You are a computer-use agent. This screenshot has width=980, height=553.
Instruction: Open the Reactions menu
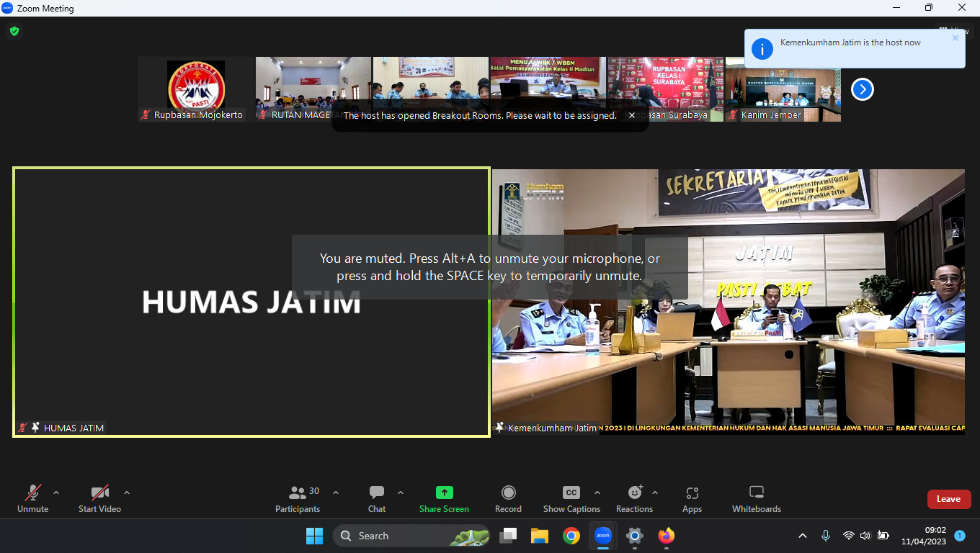point(635,499)
